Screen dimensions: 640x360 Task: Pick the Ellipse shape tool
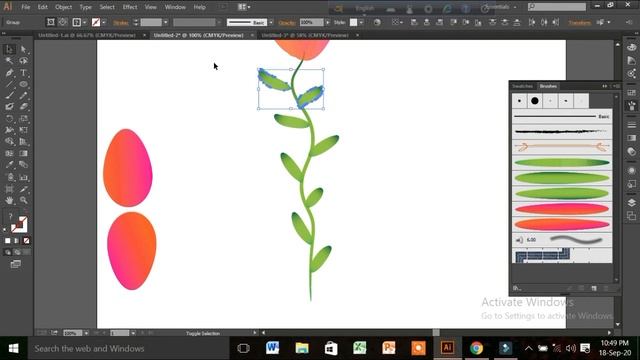pyautogui.click(x=24, y=84)
